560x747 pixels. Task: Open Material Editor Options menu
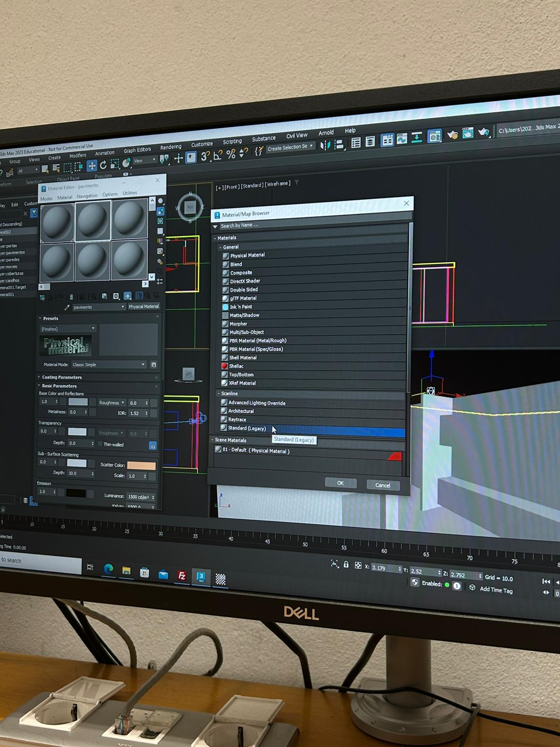tap(110, 194)
